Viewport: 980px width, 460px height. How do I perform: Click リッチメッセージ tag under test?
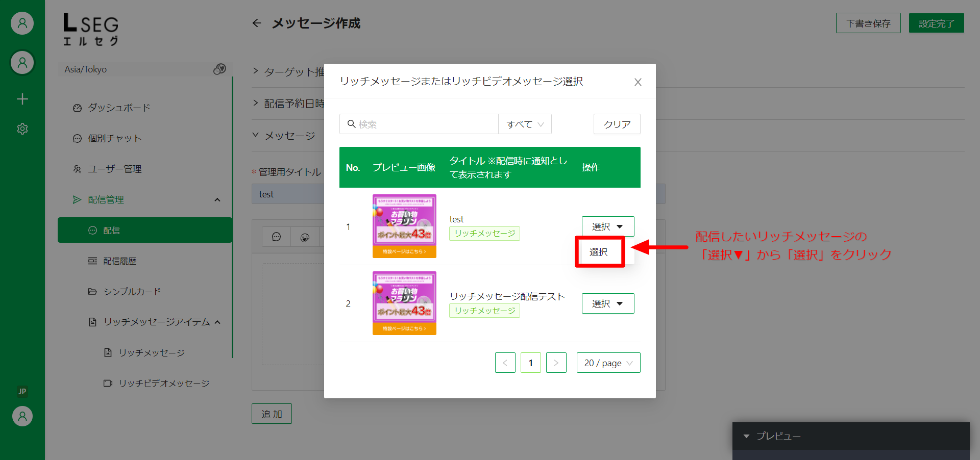[484, 234]
